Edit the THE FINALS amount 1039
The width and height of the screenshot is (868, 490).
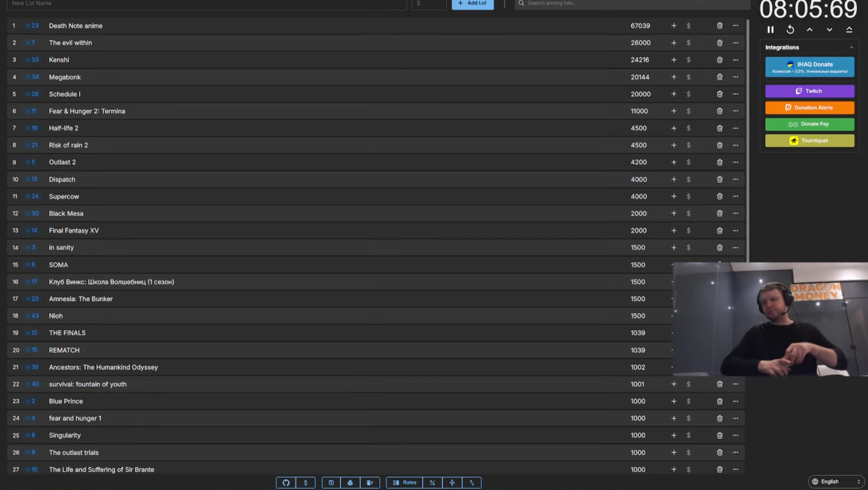(638, 333)
